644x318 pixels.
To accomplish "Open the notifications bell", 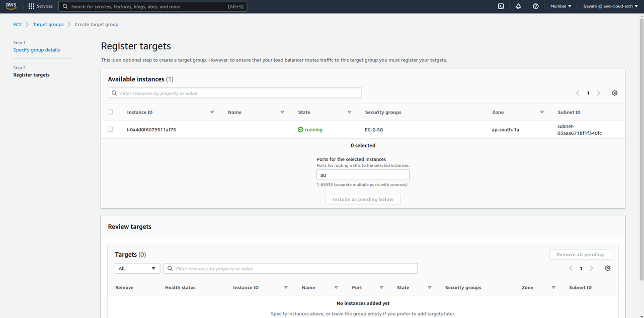I will coord(518,7).
